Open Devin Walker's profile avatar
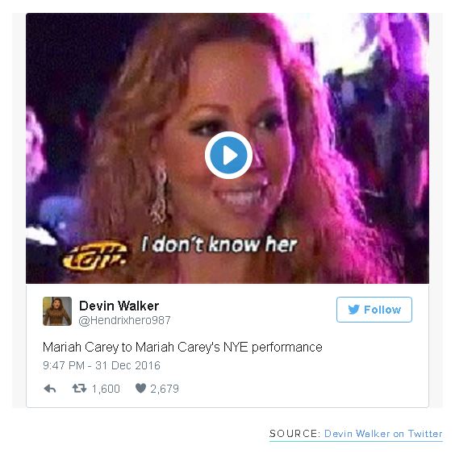This screenshot has height=458, width=476. coord(57,311)
